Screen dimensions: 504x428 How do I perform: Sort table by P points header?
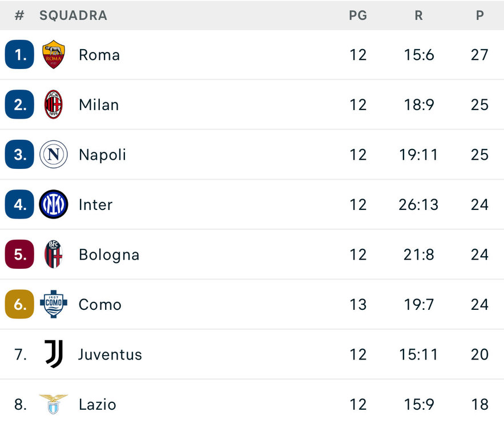tap(480, 16)
